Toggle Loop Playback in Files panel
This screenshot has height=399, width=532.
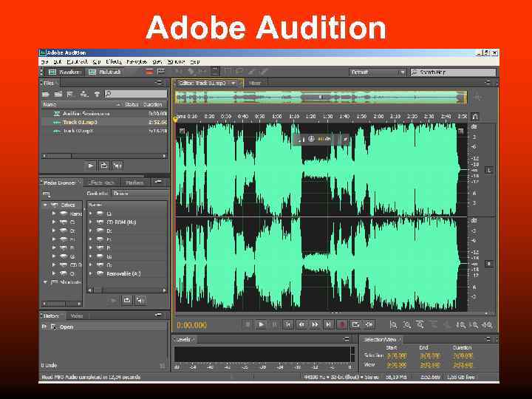tap(104, 166)
